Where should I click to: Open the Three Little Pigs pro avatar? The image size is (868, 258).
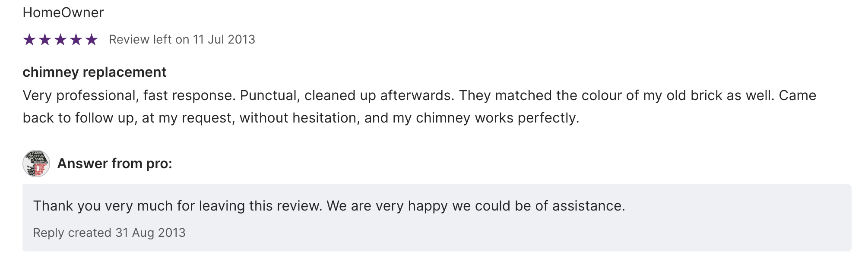[x=36, y=164]
